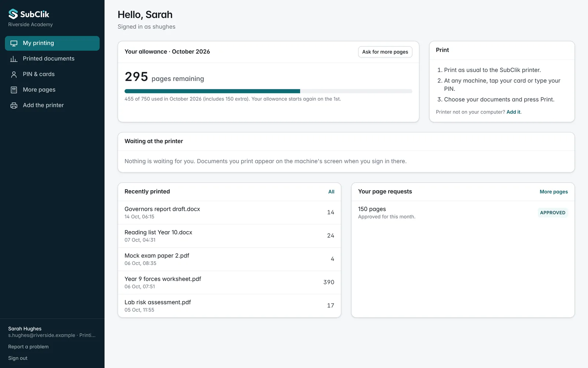
Task: Click the Waiting at the printer heading
Action: 154,141
